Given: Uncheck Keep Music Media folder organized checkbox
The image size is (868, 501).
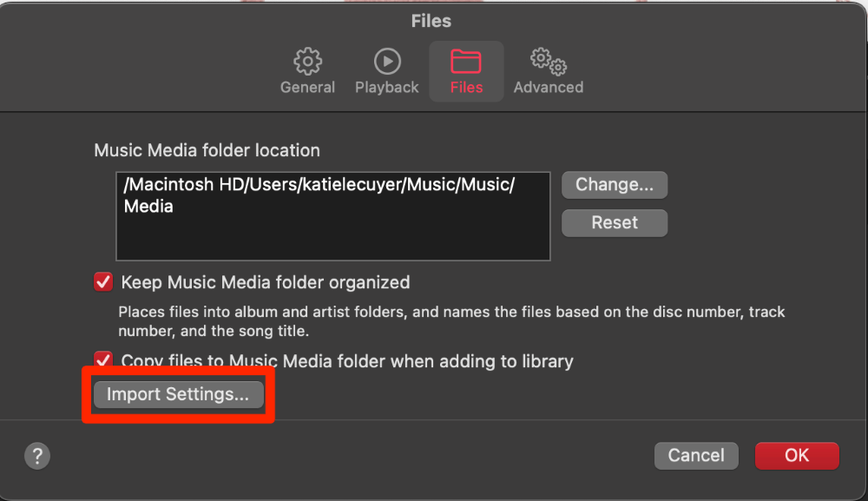Looking at the screenshot, I should (104, 282).
